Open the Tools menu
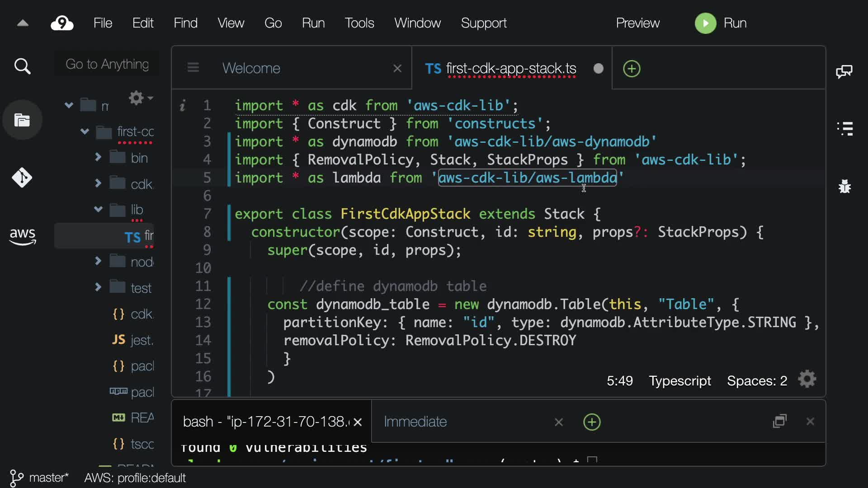 [359, 23]
